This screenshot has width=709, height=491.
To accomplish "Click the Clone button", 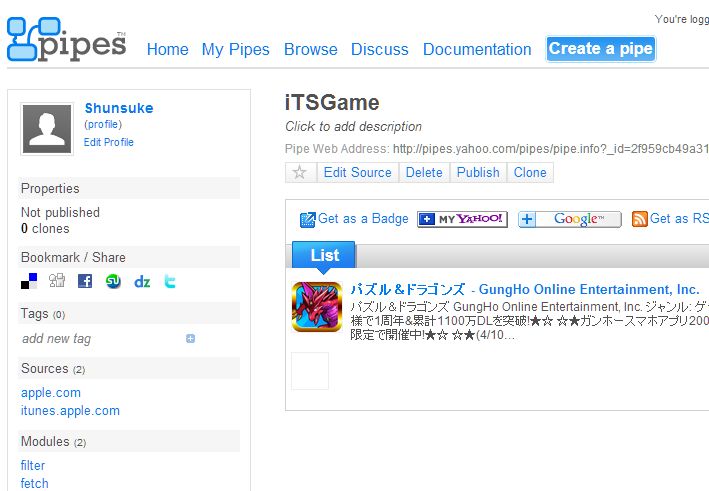I will pyautogui.click(x=530, y=172).
